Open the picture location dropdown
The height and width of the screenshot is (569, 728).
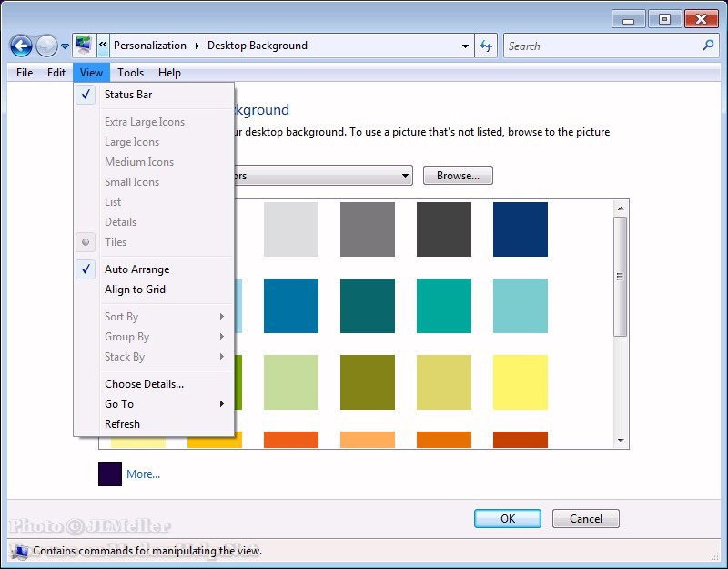[405, 176]
